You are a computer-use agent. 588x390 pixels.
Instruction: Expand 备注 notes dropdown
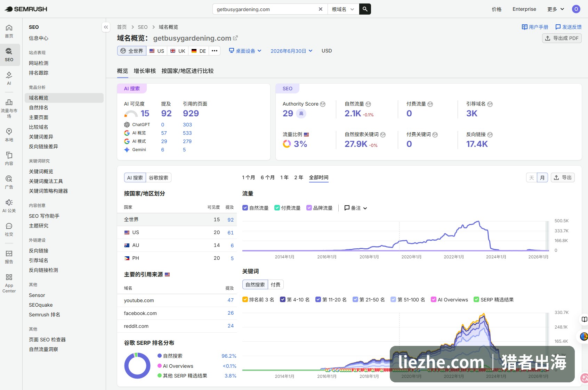tap(356, 208)
